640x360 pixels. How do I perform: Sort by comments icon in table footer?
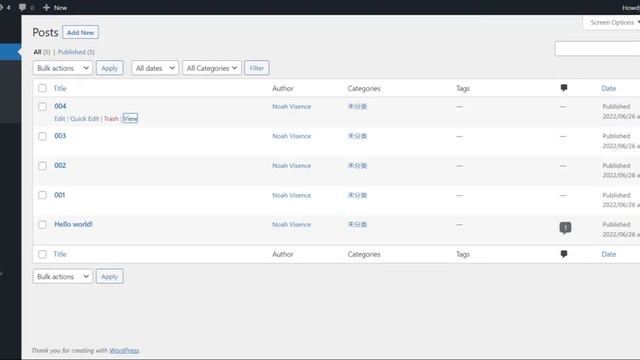point(564,254)
